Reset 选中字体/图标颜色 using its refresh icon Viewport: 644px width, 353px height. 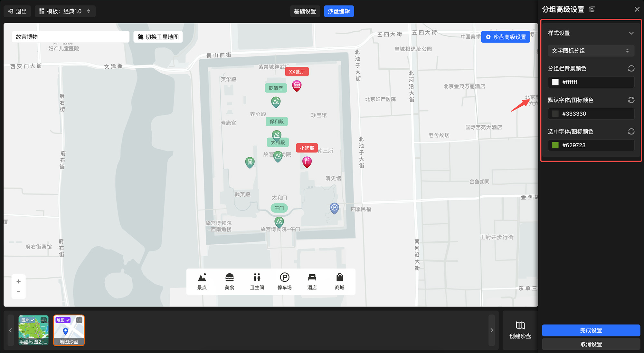631,132
